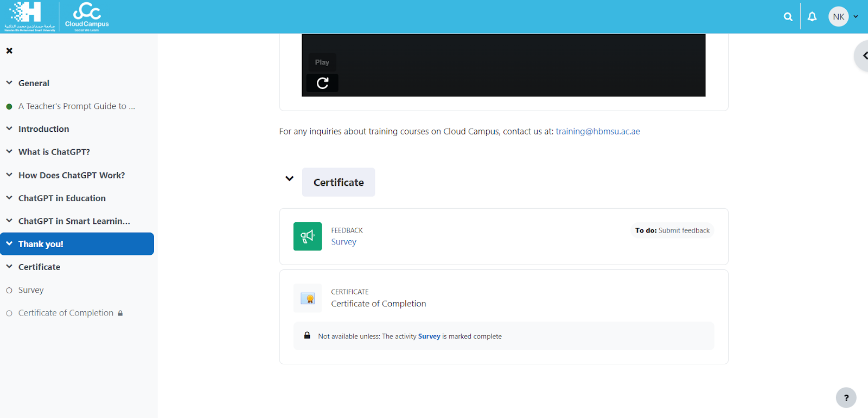Screen dimensions: 868x418
Task: Open the NK user avatar
Action: tap(839, 17)
